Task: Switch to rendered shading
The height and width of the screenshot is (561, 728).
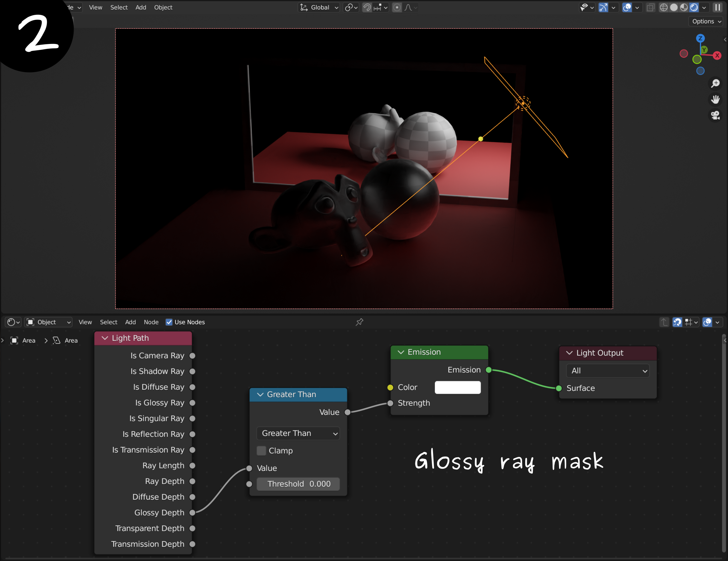Action: click(x=694, y=7)
